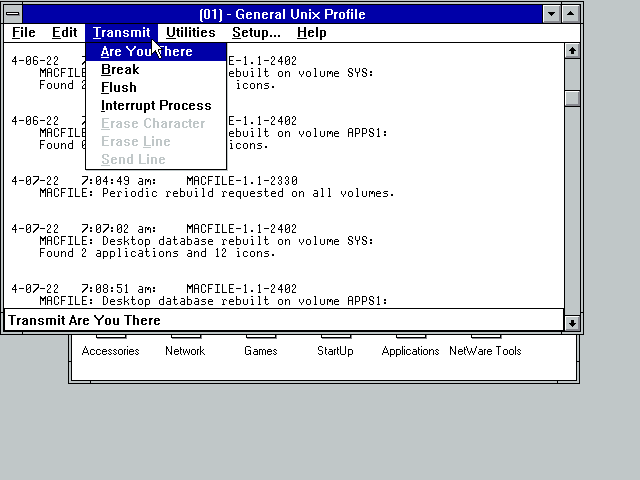Click the line 'MACFILE: Periodic rebuild requested on all volumes.'

[217, 193]
